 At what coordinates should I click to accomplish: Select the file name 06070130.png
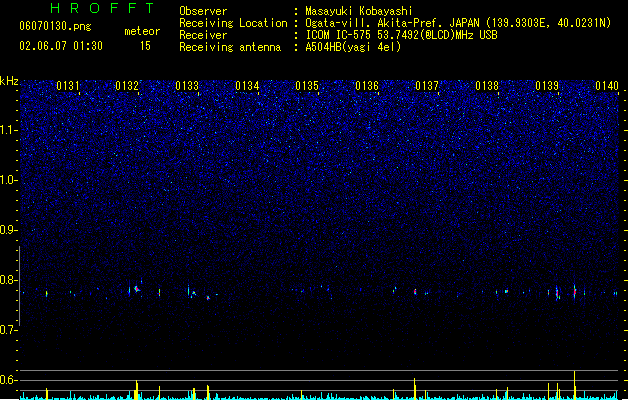(x=55, y=26)
